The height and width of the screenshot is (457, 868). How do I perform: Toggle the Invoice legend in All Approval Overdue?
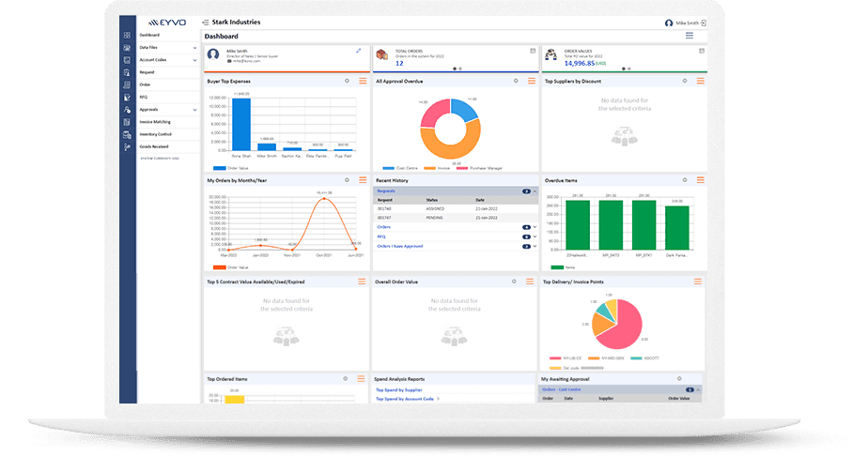[x=438, y=168]
